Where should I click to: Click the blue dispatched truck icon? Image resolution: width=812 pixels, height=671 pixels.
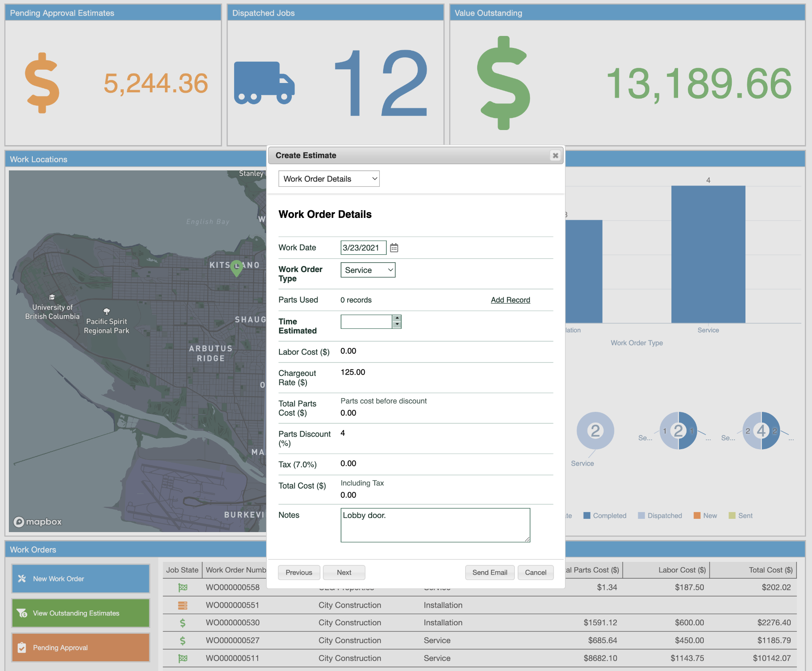point(264,83)
